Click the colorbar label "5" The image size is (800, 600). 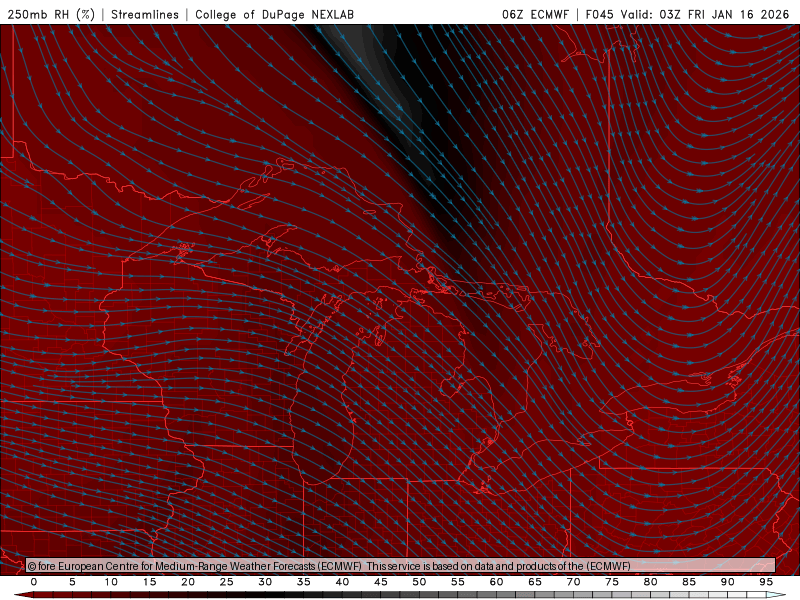click(x=72, y=582)
